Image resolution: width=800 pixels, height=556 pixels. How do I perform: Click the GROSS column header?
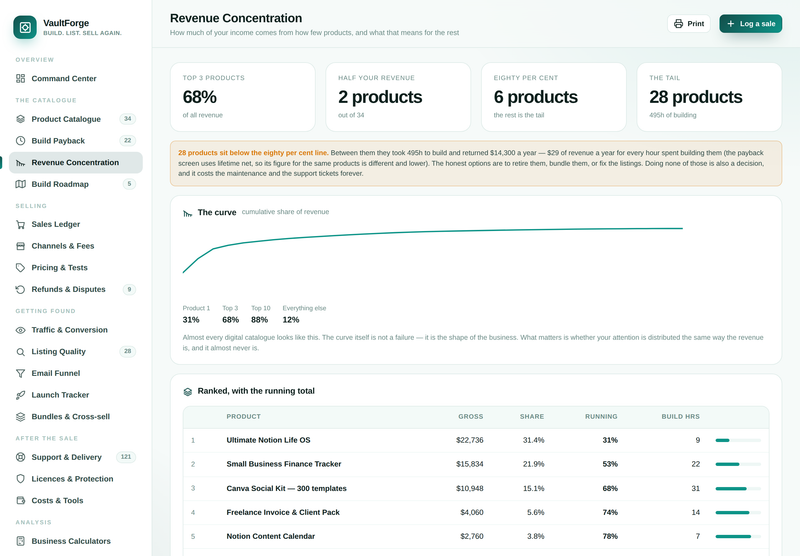pyautogui.click(x=470, y=417)
